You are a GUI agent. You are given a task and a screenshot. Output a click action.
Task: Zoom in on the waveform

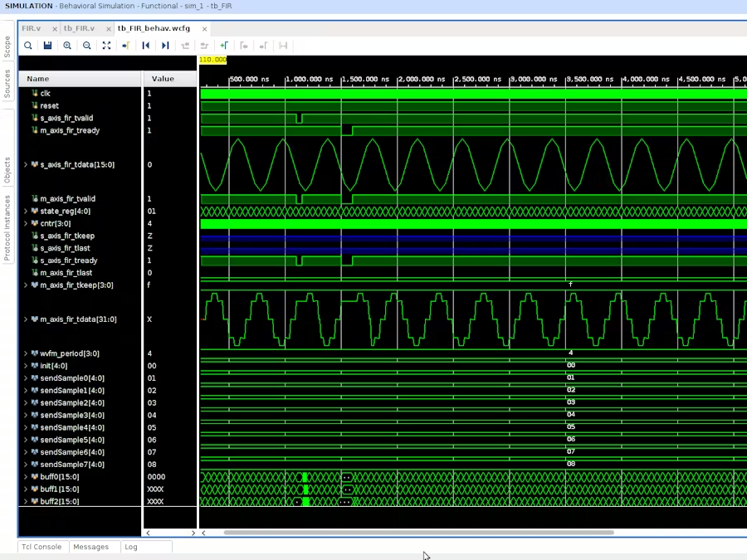click(67, 46)
